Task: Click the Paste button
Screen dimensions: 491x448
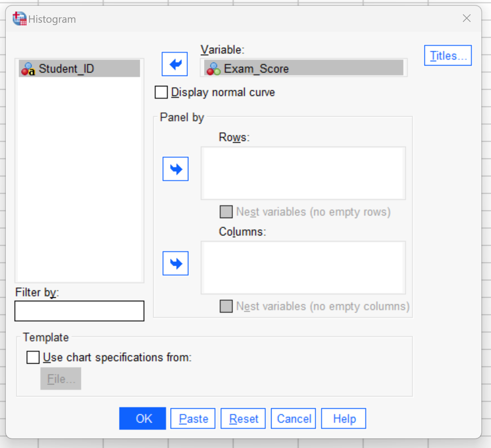Action: pyautogui.click(x=193, y=419)
